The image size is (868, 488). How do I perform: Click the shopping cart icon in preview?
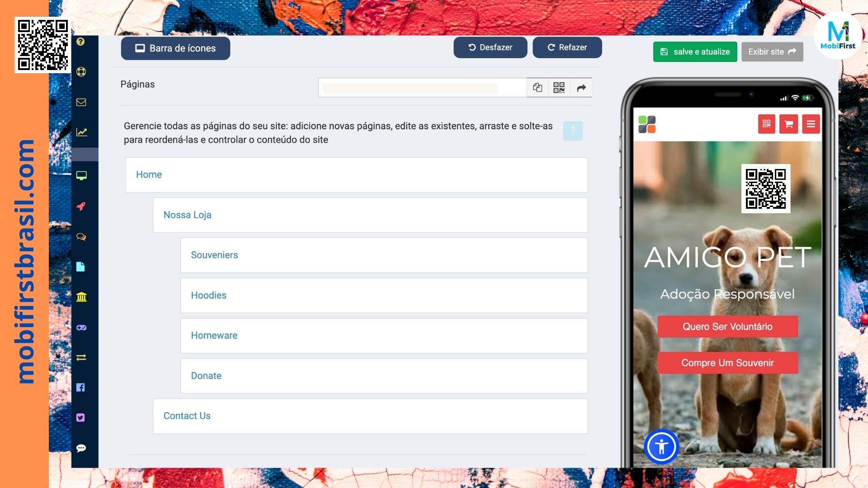[788, 124]
